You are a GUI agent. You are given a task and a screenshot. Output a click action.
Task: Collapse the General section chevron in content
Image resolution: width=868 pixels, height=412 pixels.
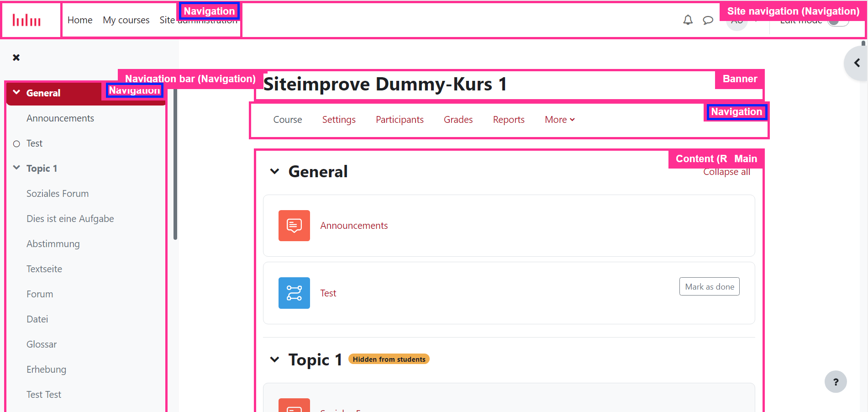(274, 171)
